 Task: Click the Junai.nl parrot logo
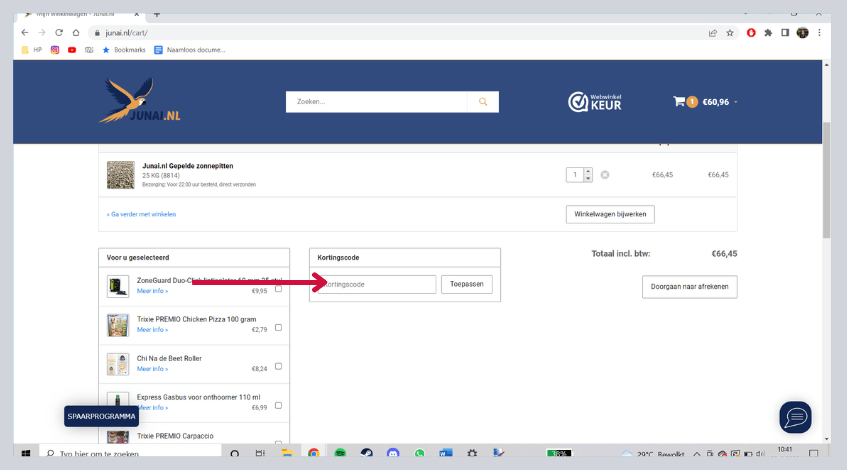coord(140,101)
